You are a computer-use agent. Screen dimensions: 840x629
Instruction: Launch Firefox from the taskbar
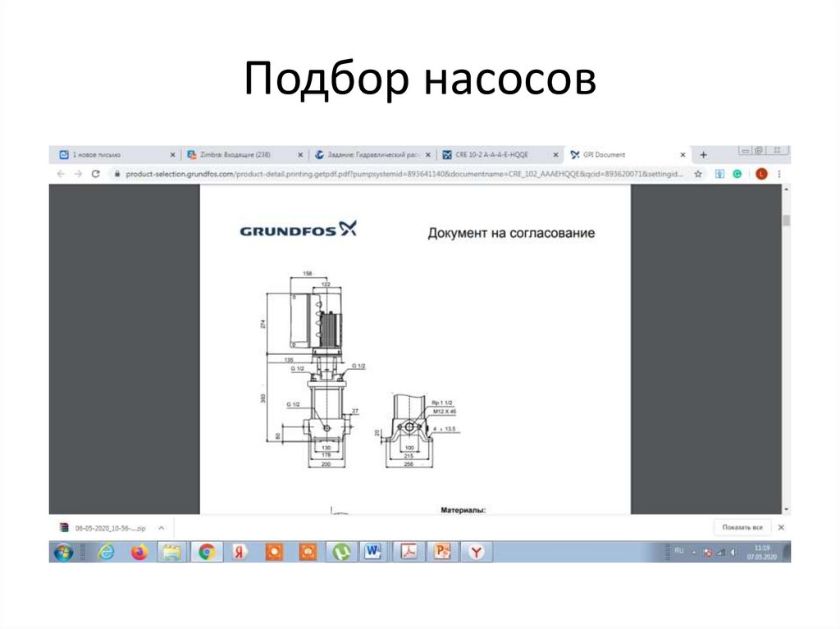click(x=138, y=552)
